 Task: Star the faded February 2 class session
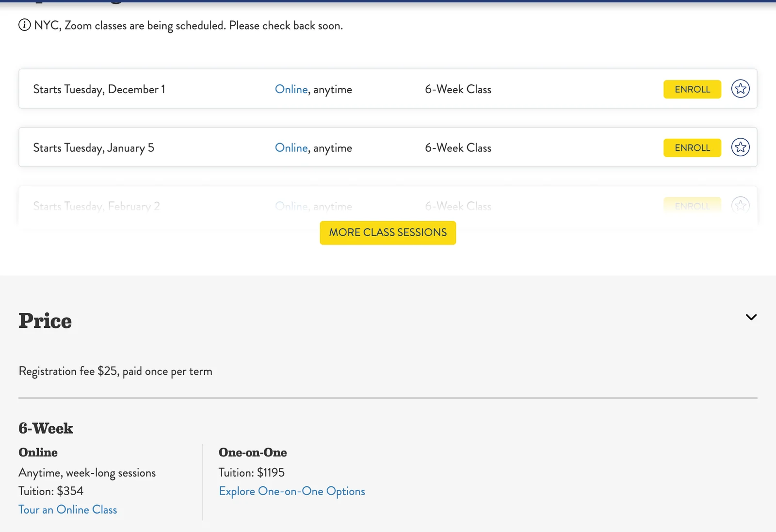[x=740, y=206]
